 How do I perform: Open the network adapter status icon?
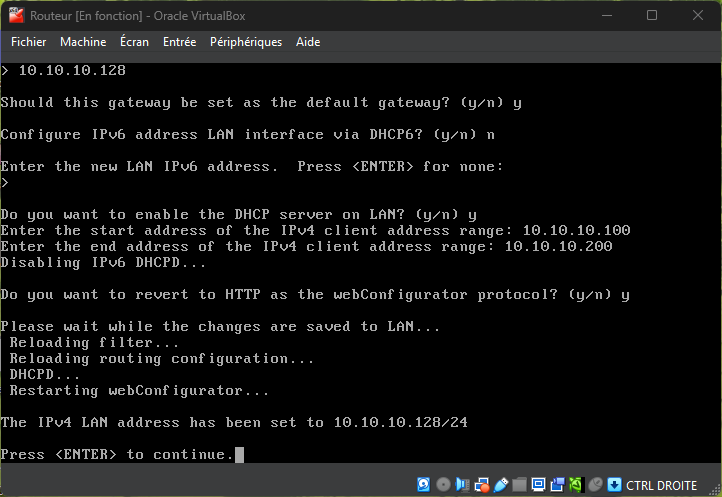(482, 485)
